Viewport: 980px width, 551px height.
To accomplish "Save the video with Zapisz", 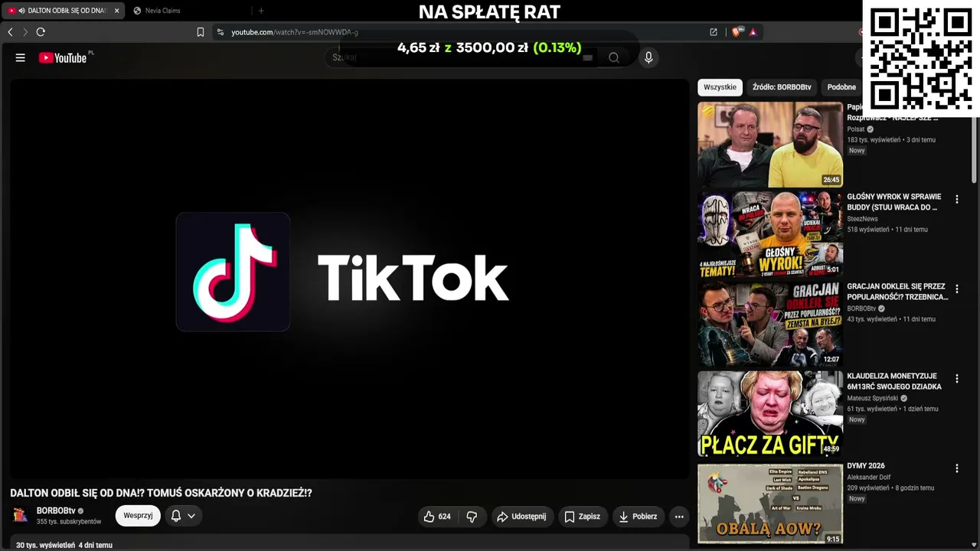I will [582, 517].
